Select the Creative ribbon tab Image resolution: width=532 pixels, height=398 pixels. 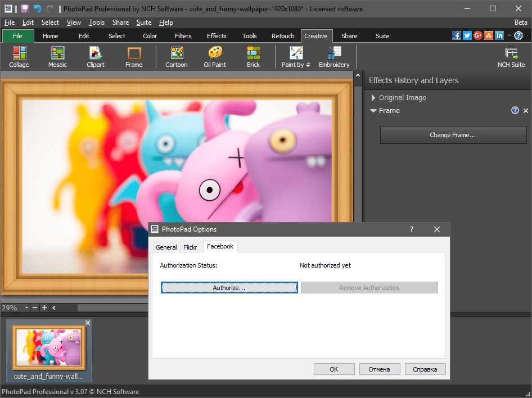pyautogui.click(x=316, y=36)
